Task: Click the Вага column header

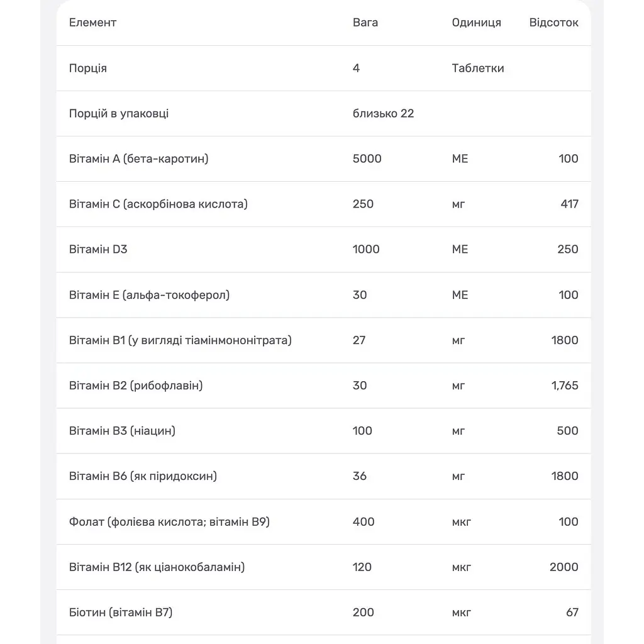Action: [x=365, y=23]
